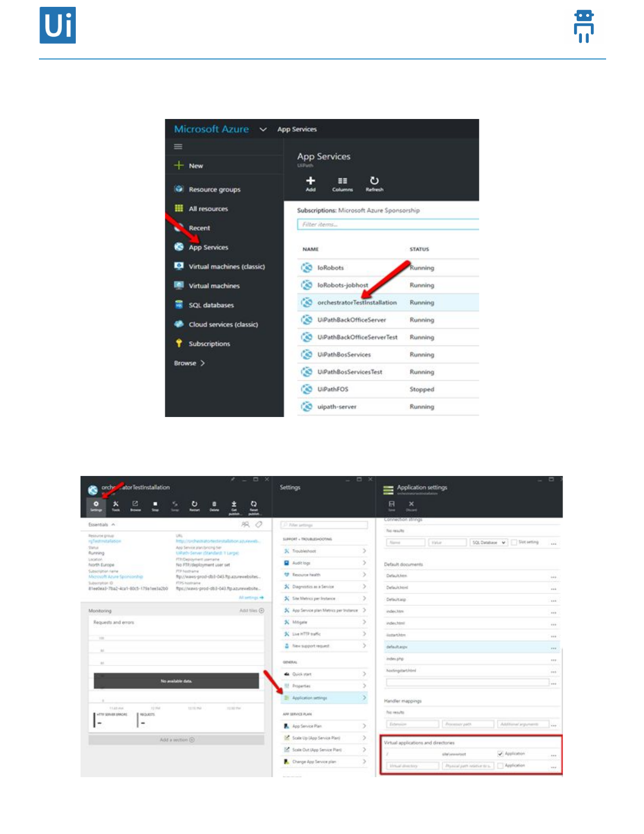
Task: Expand the Properties settings chevron
Action: (364, 686)
